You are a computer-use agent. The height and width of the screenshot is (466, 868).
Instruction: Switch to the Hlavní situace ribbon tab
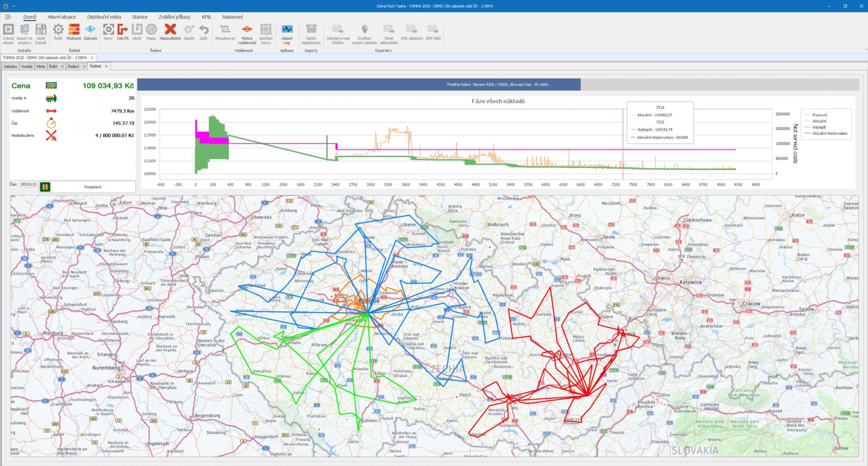coord(62,17)
